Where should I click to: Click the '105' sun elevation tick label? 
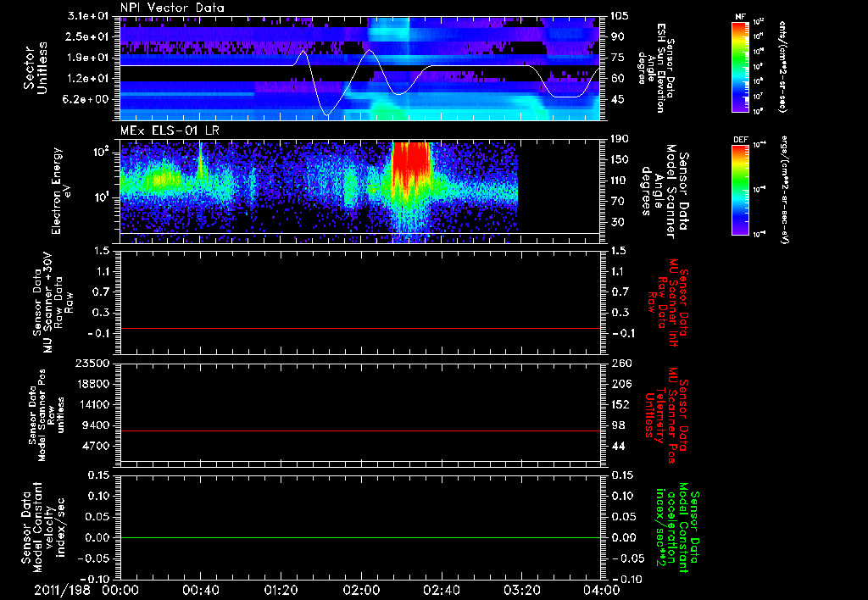point(620,16)
